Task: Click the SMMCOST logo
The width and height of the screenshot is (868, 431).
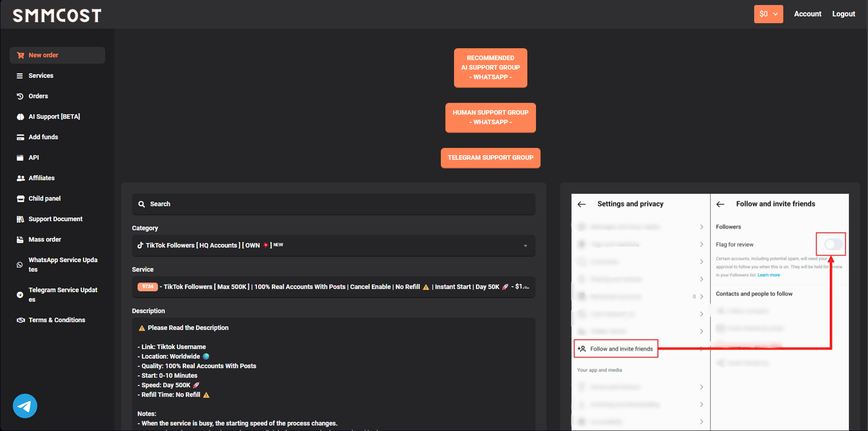Action: click(x=57, y=15)
